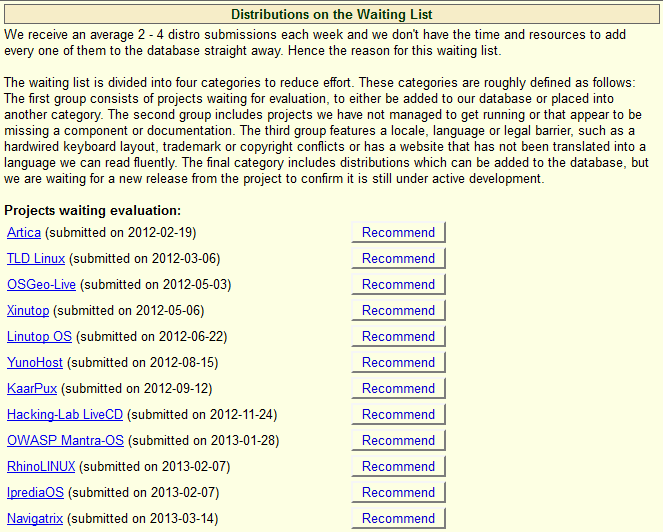This screenshot has height=532, width=663.
Task: Click the text '(submitted on 2012-09-12)'
Action: (x=137, y=388)
